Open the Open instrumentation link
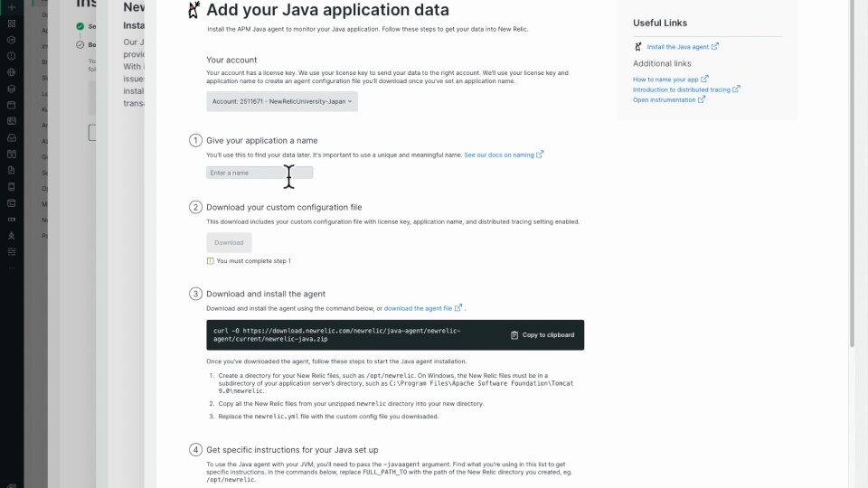Viewport: 868px width, 488px height. tap(664, 99)
